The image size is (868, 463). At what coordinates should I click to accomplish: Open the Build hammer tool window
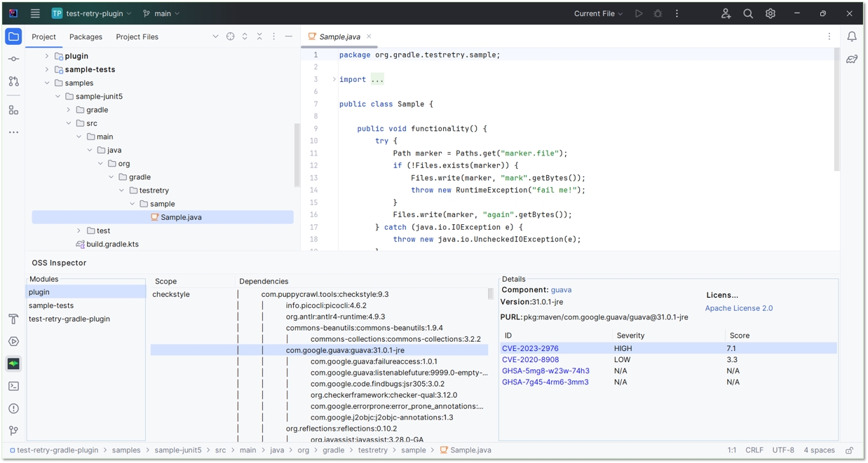coord(13,319)
